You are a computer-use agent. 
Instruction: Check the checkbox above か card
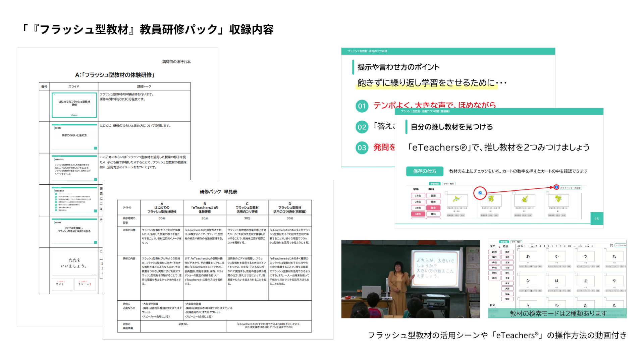tap(547, 250)
